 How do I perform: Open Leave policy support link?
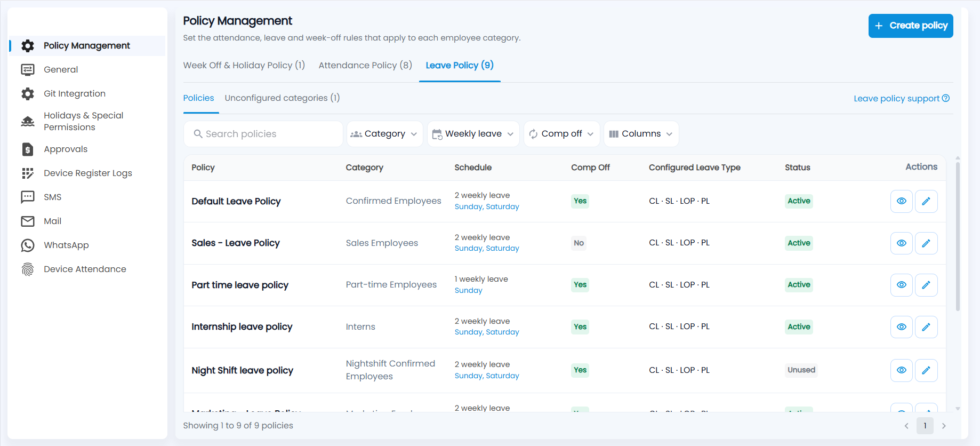[x=902, y=99]
